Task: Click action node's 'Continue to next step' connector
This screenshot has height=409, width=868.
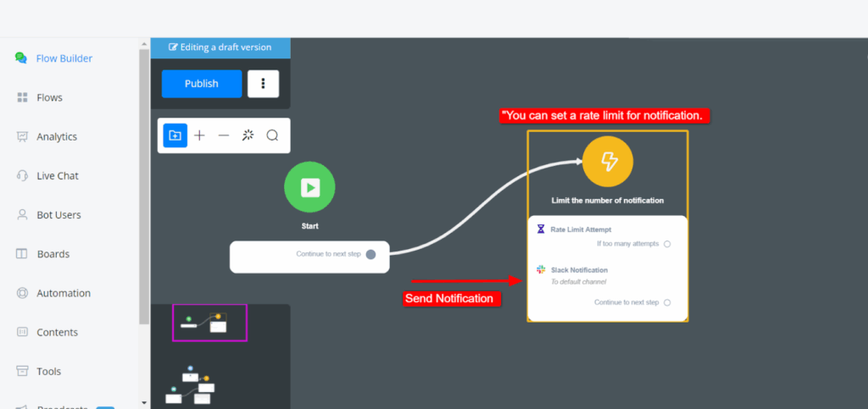Action: click(667, 302)
